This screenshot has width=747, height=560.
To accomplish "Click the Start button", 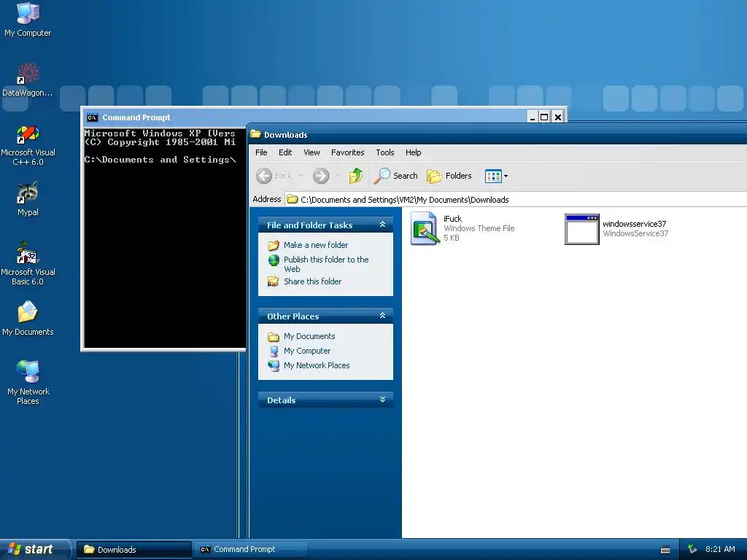I will coord(34,549).
